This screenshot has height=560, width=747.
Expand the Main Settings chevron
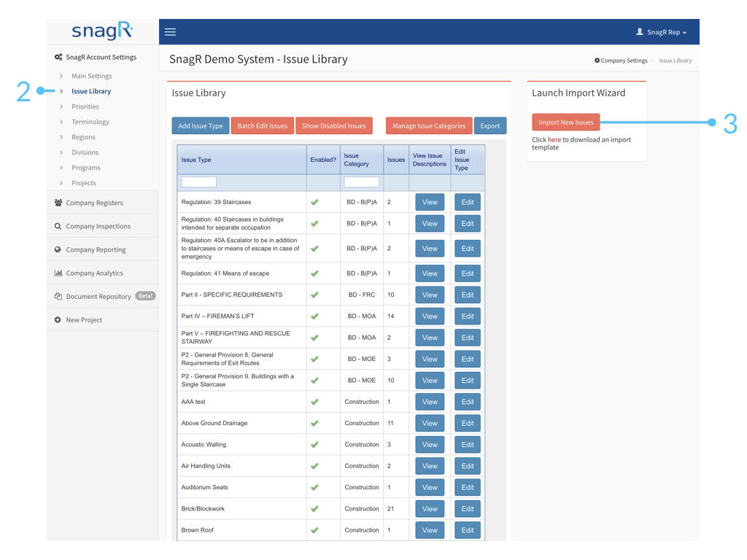pos(61,76)
